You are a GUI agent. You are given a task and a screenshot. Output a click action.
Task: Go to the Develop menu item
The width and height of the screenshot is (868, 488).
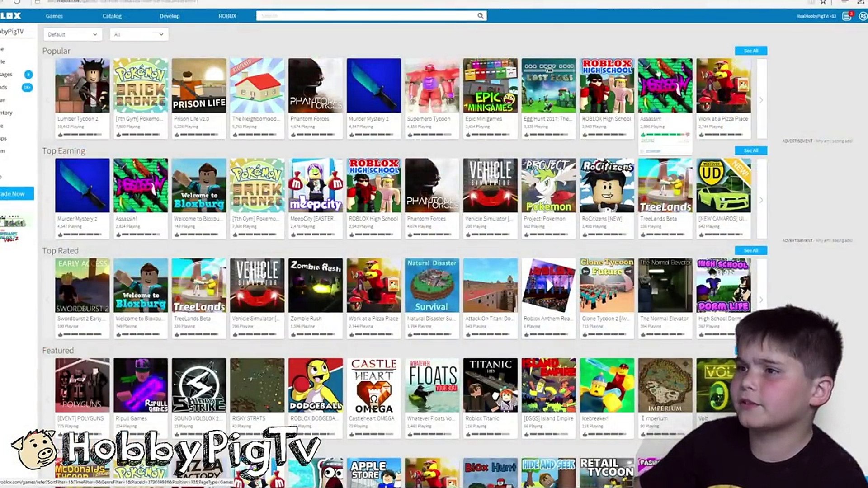pyautogui.click(x=170, y=16)
